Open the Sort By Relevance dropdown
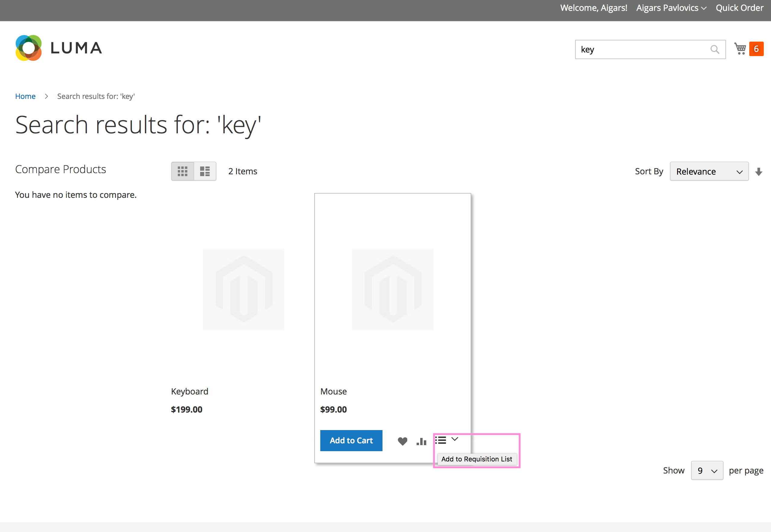This screenshot has height=532, width=771. (x=709, y=171)
